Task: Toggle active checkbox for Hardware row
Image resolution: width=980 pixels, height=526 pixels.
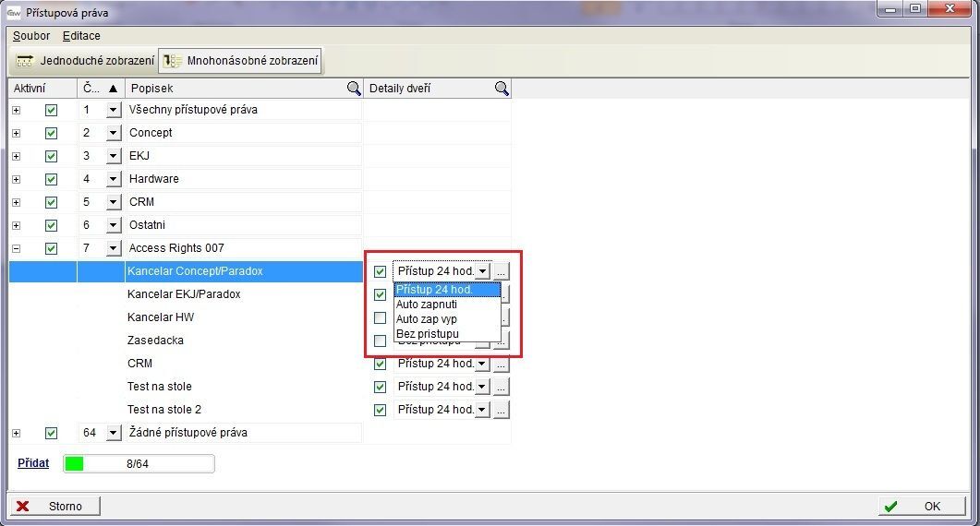Action: [51, 179]
